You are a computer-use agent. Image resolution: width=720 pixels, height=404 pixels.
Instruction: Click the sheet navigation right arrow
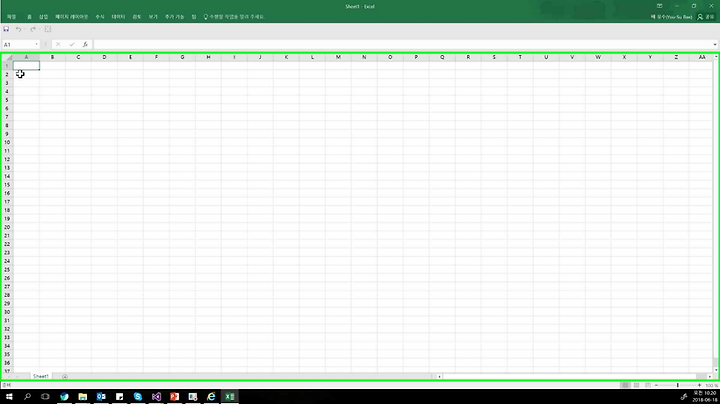[x=17, y=376]
